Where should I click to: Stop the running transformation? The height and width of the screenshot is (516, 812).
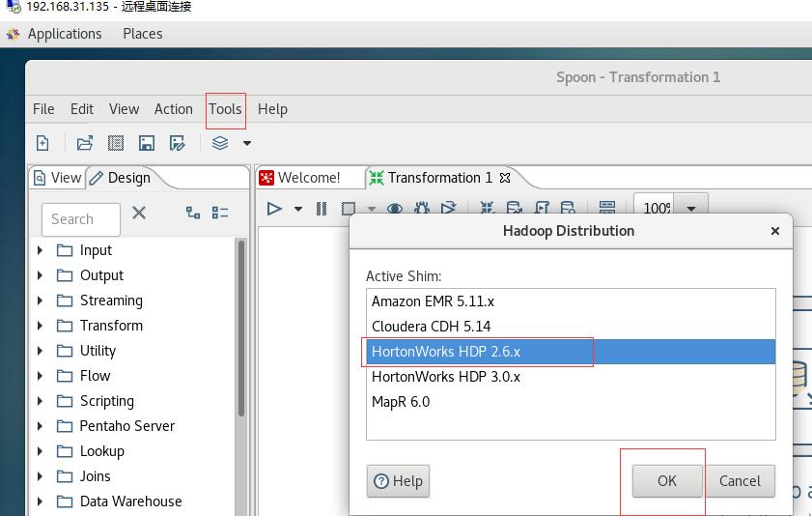(349, 209)
